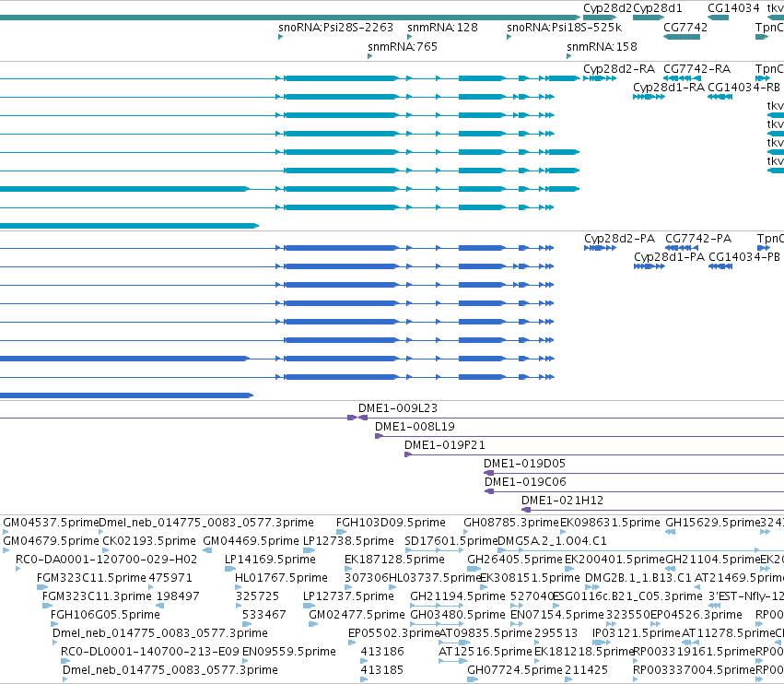Select EST FGH103D09.5prime
Screen dimensions: 784x684
click(x=391, y=523)
